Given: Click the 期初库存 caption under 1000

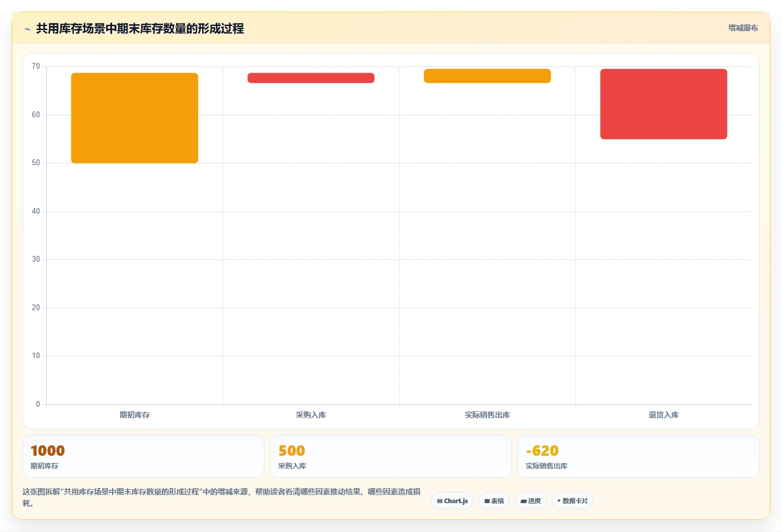Looking at the screenshot, I should (44, 466).
